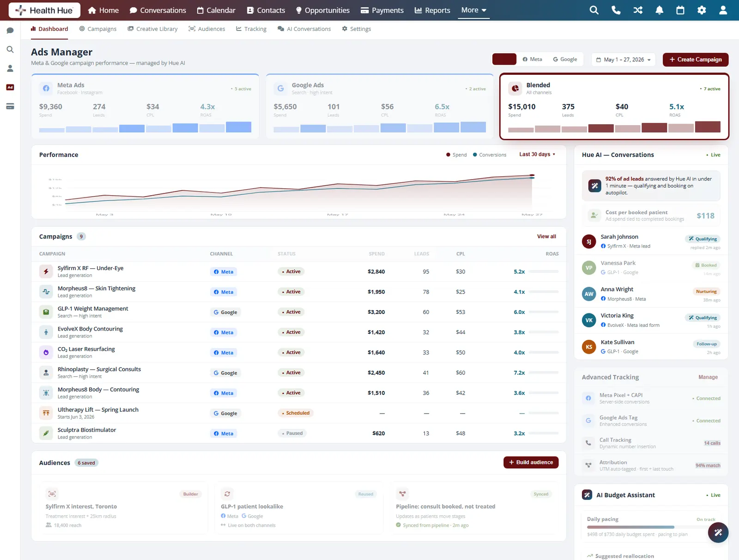Viewport: 739px width, 560px height.
Task: Click the 94% match attribution value
Action: 708,465
